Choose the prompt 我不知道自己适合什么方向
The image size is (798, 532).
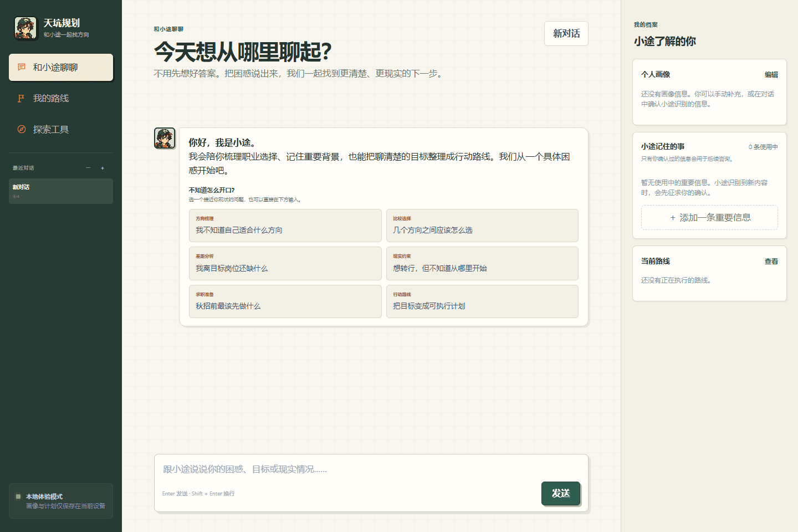click(285, 226)
